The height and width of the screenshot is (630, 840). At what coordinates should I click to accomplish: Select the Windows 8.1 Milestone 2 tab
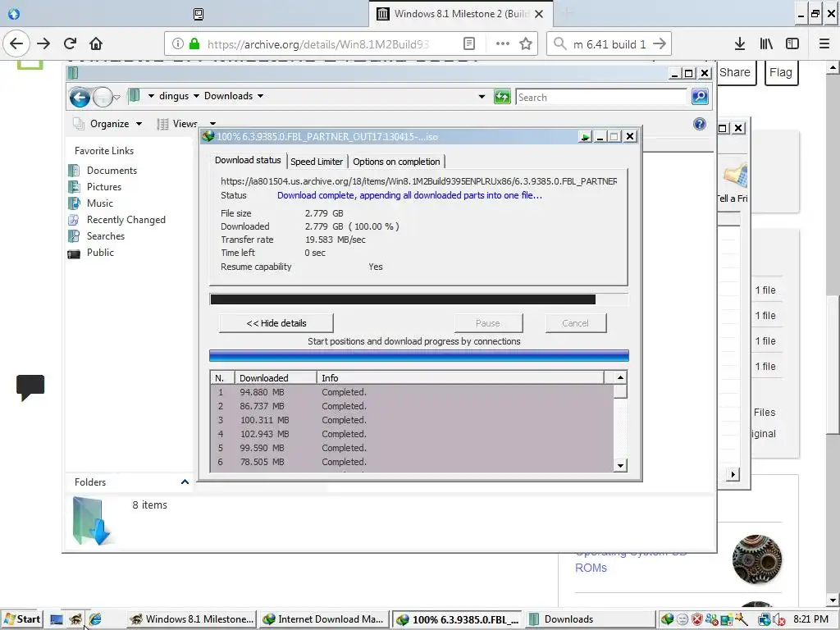(461, 14)
